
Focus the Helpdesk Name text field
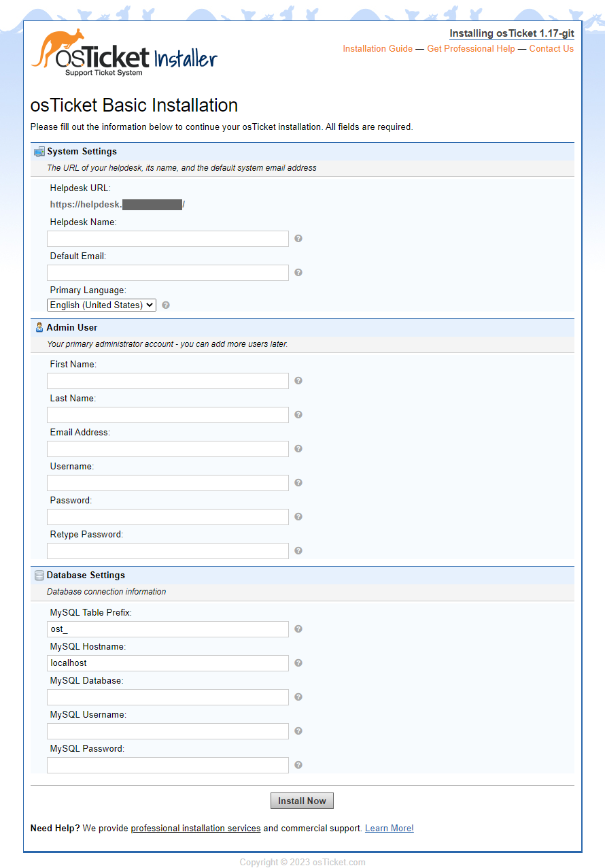click(x=168, y=239)
